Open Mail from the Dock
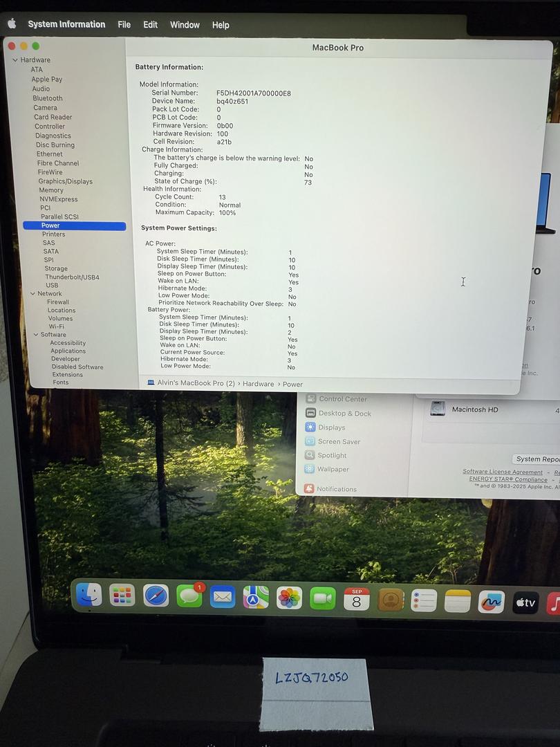Viewport: 560px width, 747px height. (x=223, y=596)
